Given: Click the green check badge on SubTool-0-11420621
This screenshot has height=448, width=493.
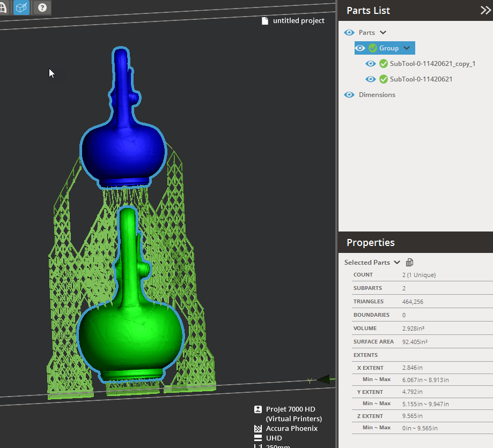Looking at the screenshot, I should click(383, 79).
